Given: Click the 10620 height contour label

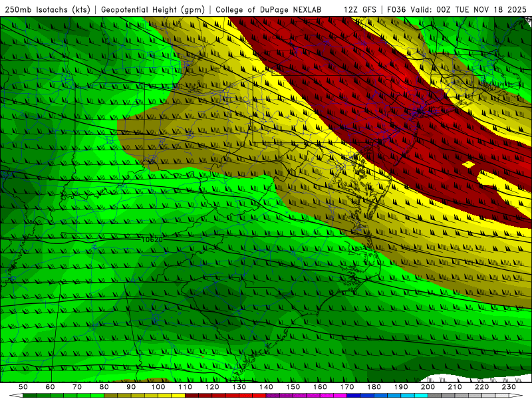Looking at the screenshot, I should point(152,239).
